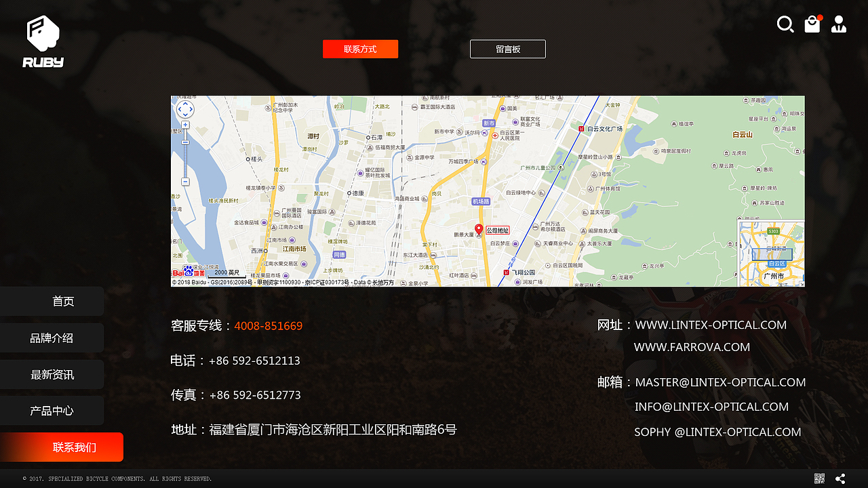Click hotline number 4008-851669
Viewport: 868px width, 488px height.
click(269, 326)
